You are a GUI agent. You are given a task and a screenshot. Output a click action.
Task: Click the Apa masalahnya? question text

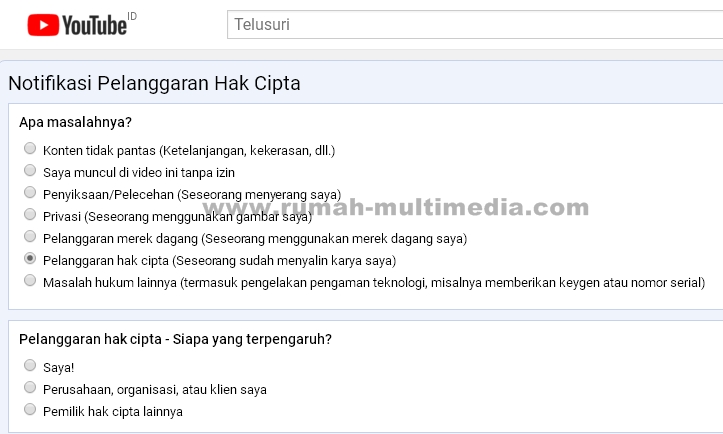coord(75,122)
